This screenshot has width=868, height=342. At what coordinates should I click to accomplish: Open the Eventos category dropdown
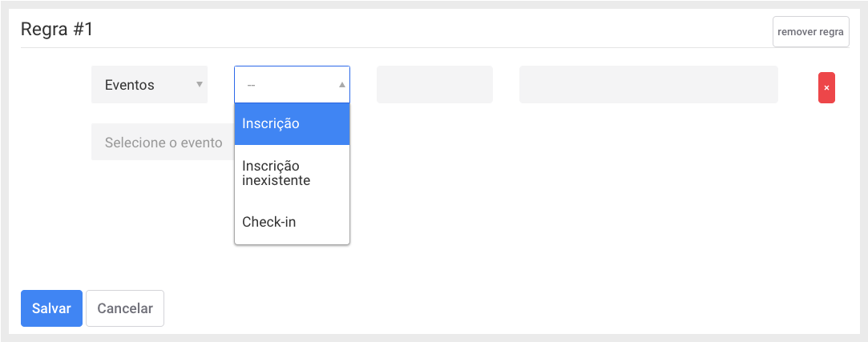pos(149,85)
